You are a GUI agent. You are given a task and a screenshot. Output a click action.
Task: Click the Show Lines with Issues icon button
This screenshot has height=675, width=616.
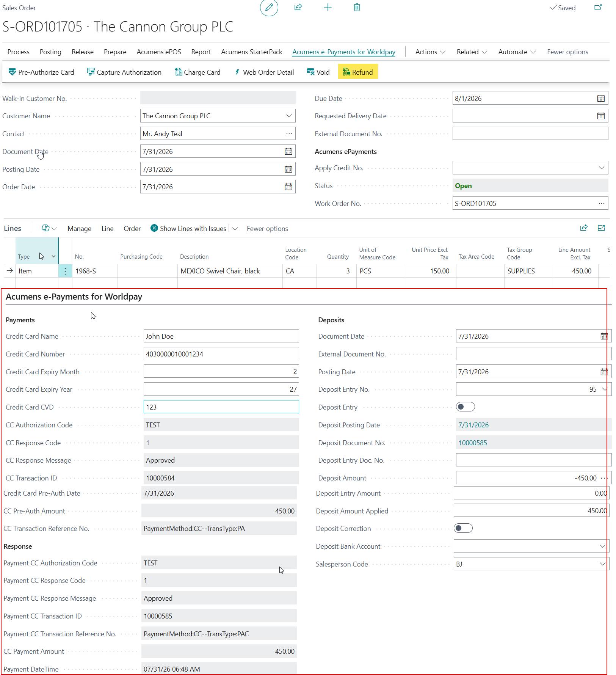click(188, 228)
